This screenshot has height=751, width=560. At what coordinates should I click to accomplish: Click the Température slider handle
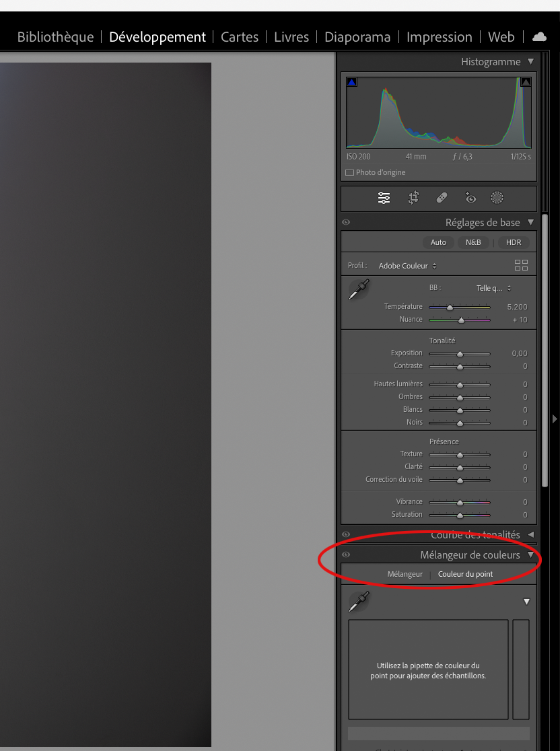(x=450, y=308)
